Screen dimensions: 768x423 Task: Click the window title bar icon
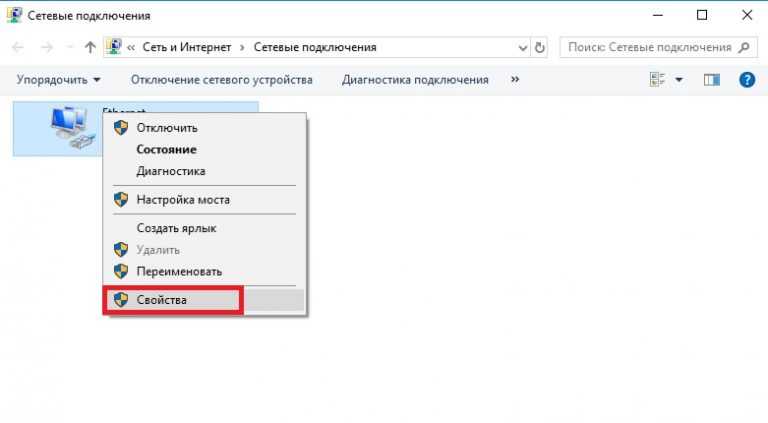14,15
